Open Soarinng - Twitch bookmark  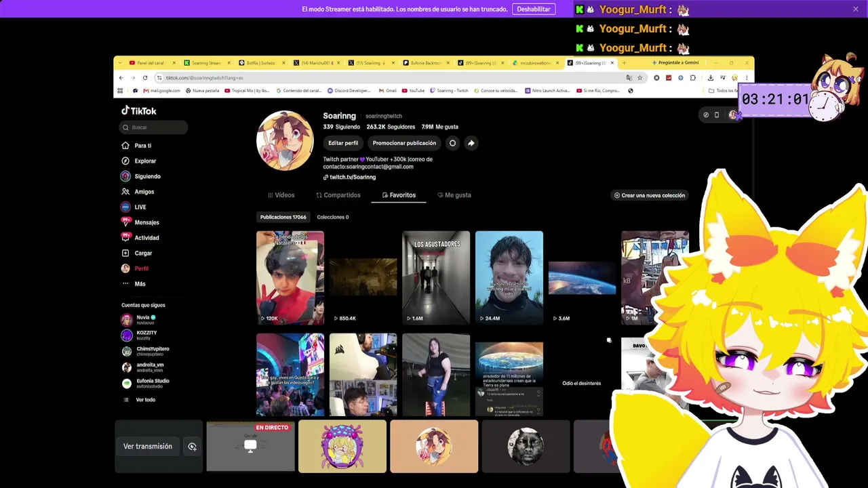(x=448, y=91)
